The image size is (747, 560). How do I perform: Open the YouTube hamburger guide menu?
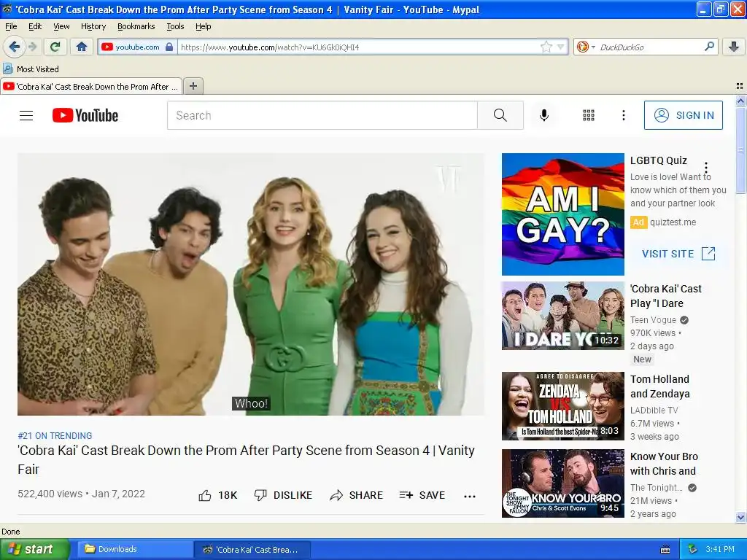(x=26, y=115)
